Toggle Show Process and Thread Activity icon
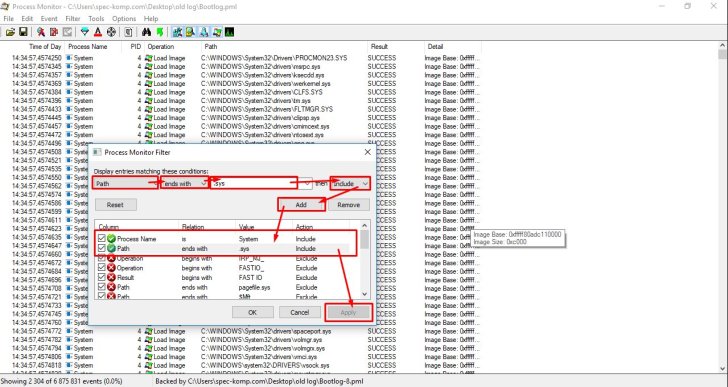Image resolution: width=728 pixels, height=387 pixels. pyautogui.click(x=217, y=32)
